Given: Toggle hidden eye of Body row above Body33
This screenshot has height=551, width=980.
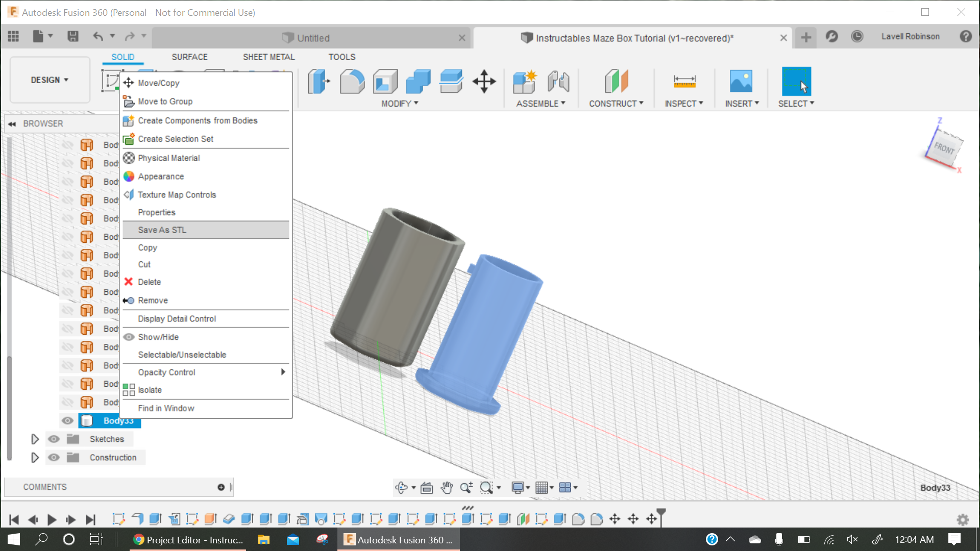Looking at the screenshot, I should (67, 403).
